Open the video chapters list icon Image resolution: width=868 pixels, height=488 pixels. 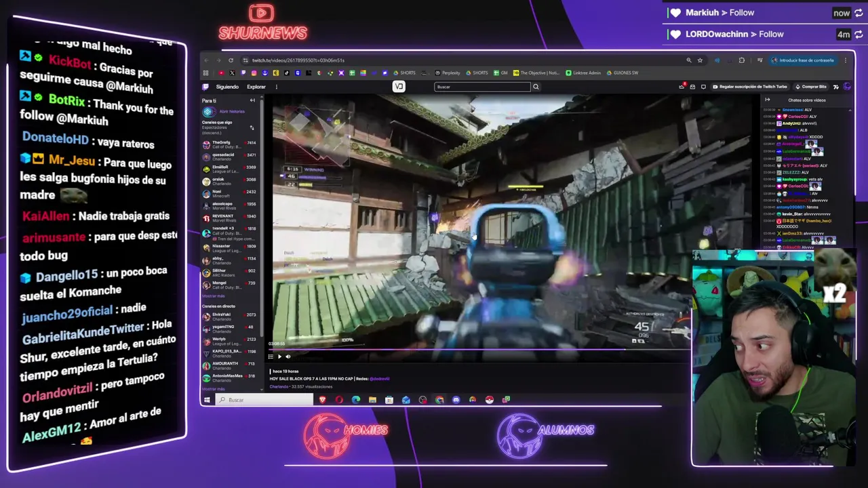271,357
